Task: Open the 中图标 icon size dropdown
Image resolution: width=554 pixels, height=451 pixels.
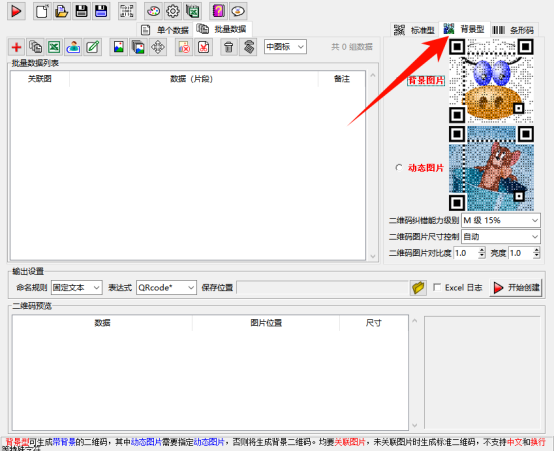Action: point(285,47)
